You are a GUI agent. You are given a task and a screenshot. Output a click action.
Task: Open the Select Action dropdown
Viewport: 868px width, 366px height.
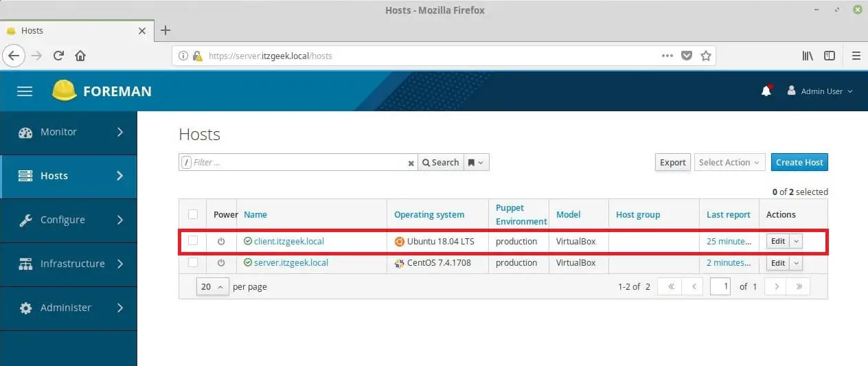729,163
